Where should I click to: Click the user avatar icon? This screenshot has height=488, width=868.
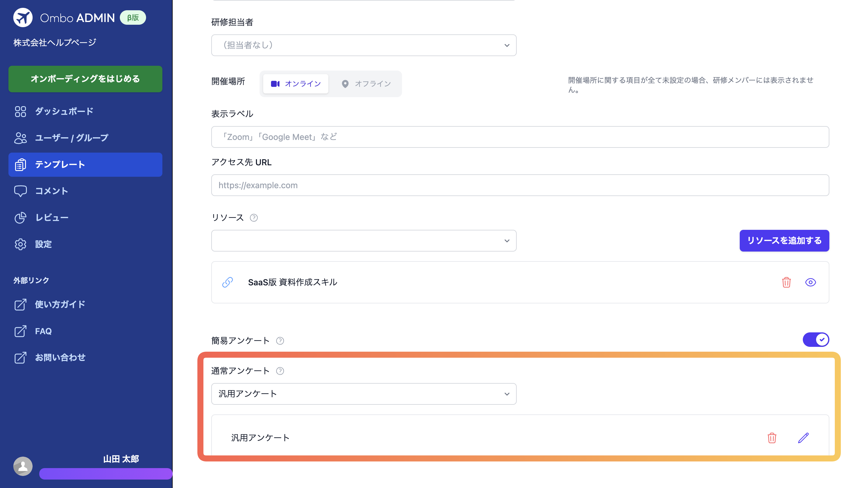[x=23, y=466]
